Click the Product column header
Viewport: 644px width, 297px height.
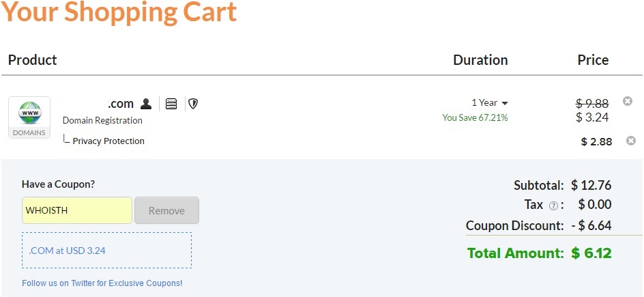[x=33, y=60]
